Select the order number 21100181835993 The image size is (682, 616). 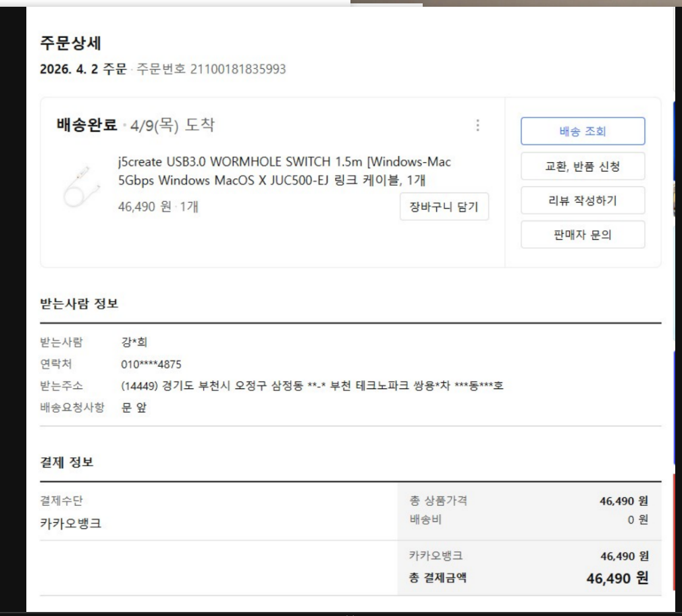click(238, 69)
